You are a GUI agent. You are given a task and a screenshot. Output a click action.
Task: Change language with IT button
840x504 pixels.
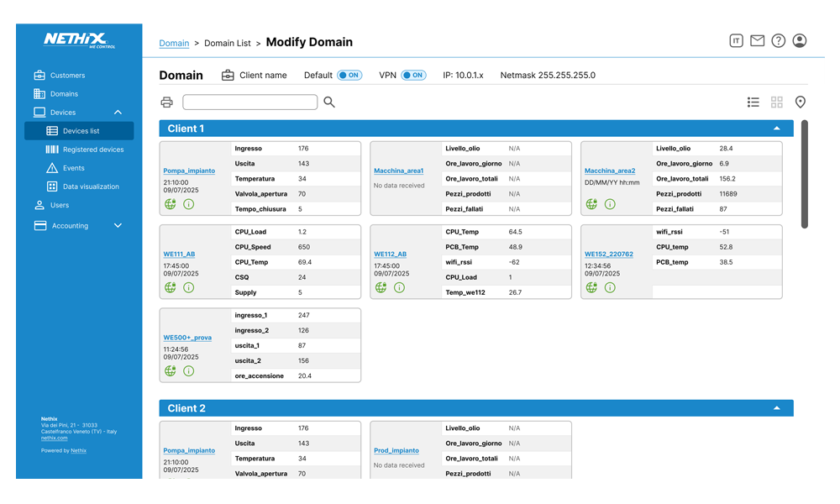point(736,40)
